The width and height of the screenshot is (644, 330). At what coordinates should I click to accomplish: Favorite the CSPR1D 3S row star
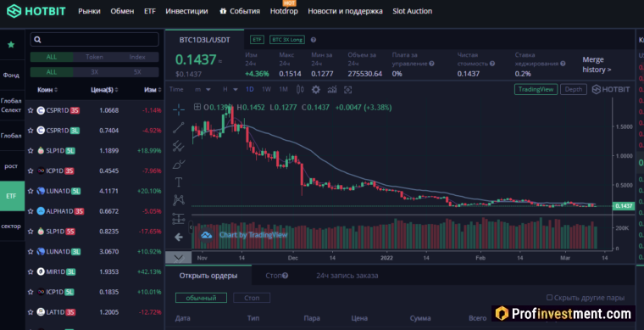pyautogui.click(x=31, y=110)
